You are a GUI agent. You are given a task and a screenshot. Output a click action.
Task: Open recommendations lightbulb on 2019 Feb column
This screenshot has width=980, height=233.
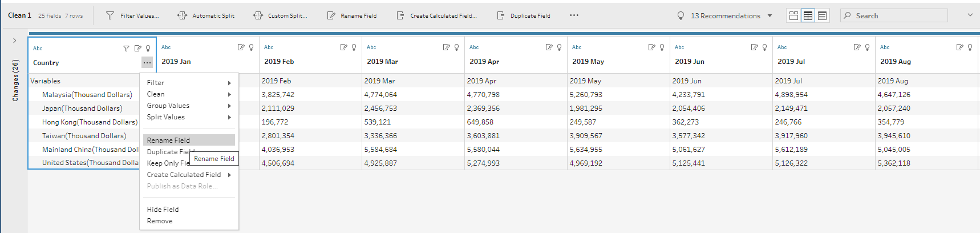[354, 47]
